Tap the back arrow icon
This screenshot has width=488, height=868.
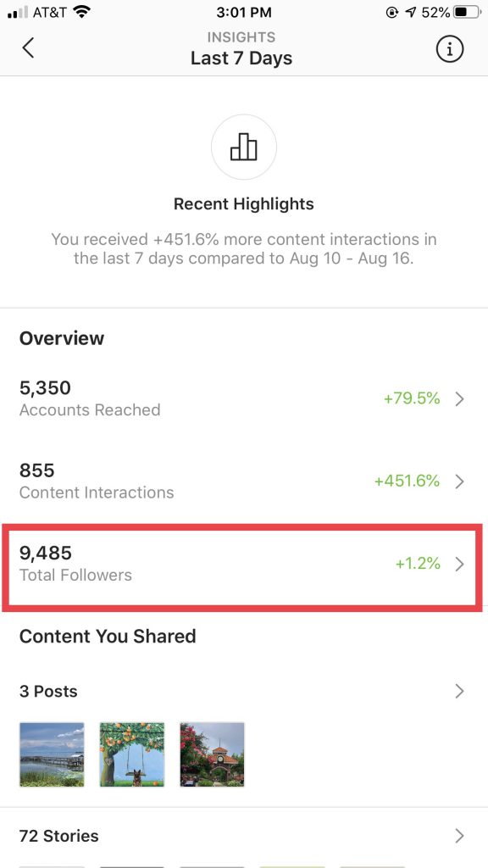[28, 48]
